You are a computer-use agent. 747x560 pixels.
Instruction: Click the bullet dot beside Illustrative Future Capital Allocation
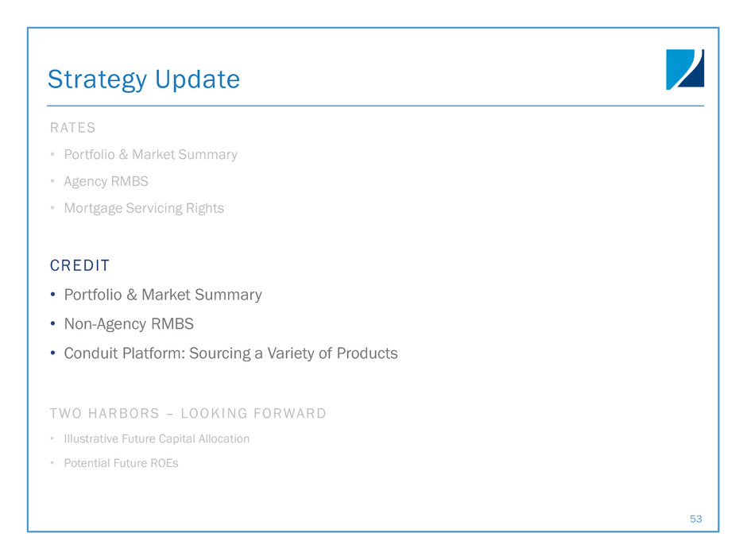52,439
